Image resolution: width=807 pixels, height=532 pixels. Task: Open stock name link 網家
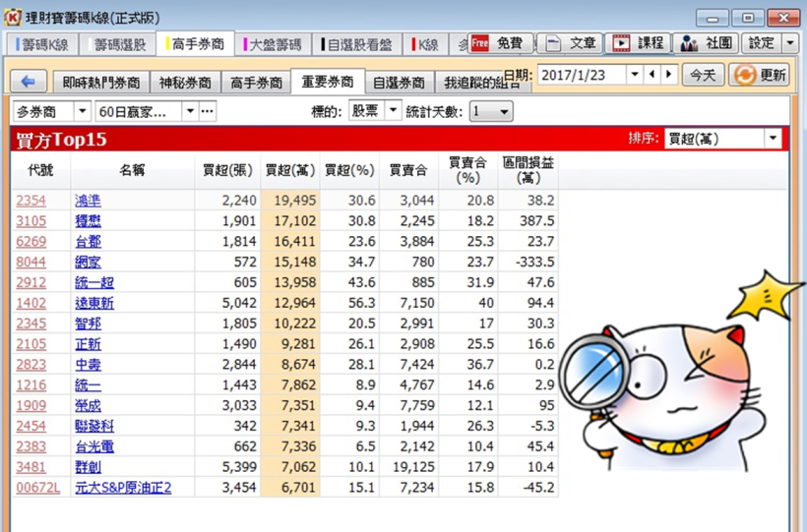pos(88,262)
